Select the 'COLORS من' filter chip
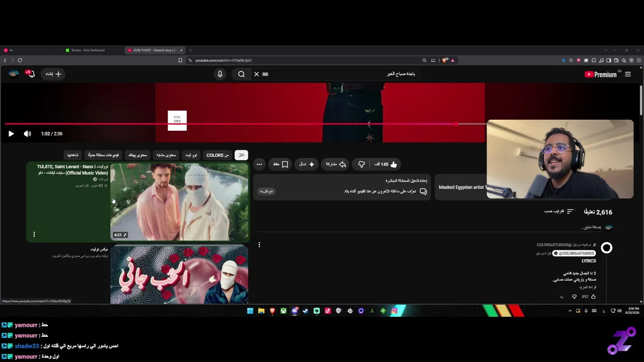 217,155
